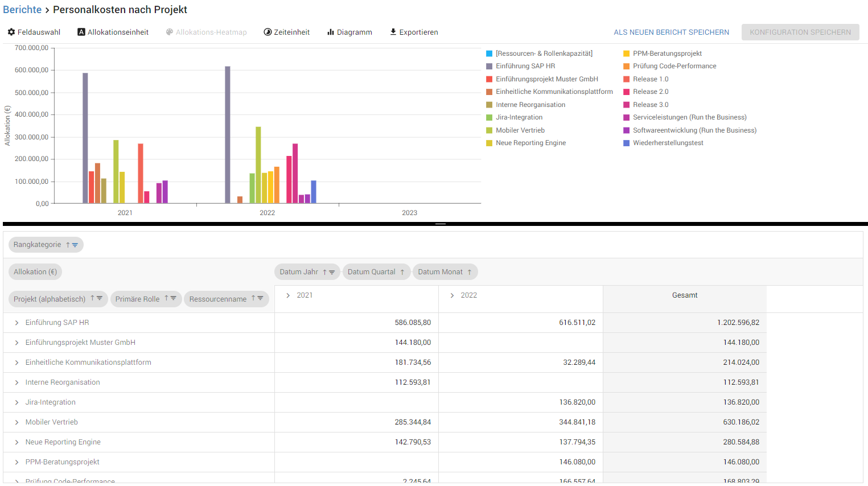Open filter icon on Projekt (alphabetisch) chip
Screen dimensions: 868x486
click(x=100, y=298)
